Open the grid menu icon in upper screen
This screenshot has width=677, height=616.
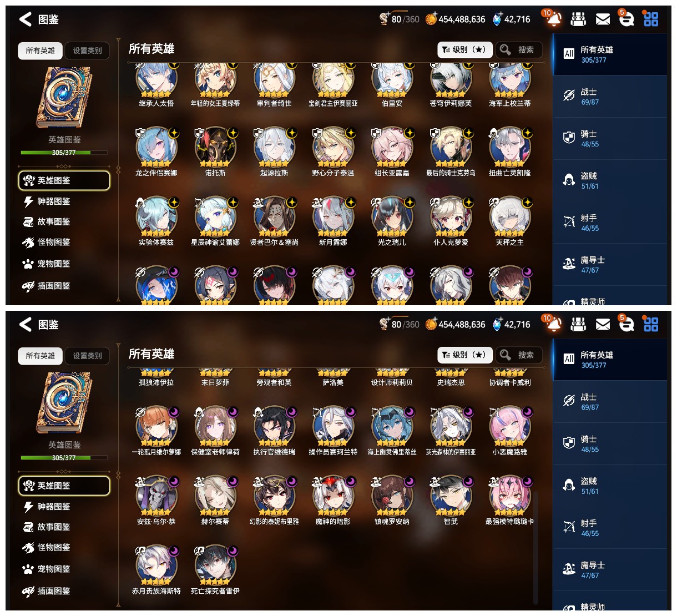click(x=651, y=19)
